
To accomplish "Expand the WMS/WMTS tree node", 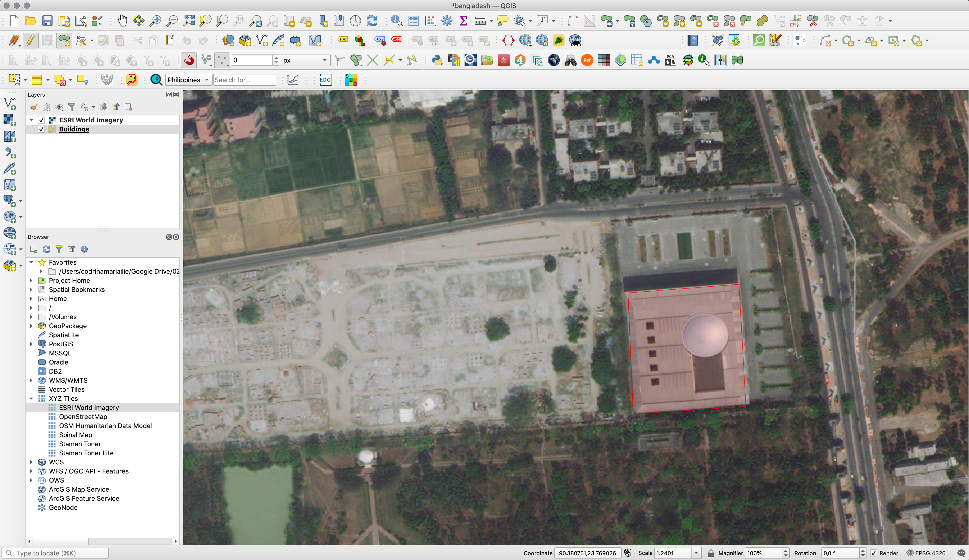I will (x=32, y=380).
